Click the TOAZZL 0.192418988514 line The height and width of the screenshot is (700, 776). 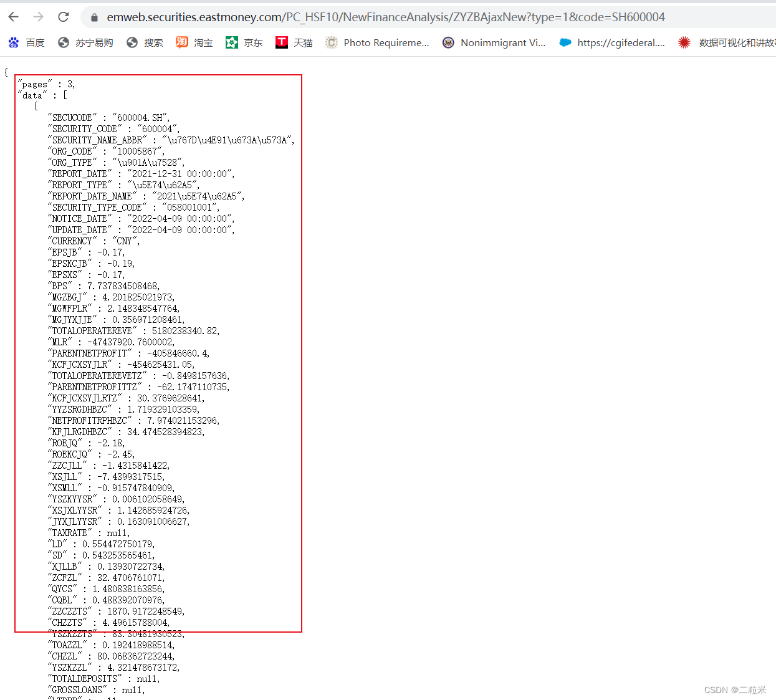coord(112,645)
